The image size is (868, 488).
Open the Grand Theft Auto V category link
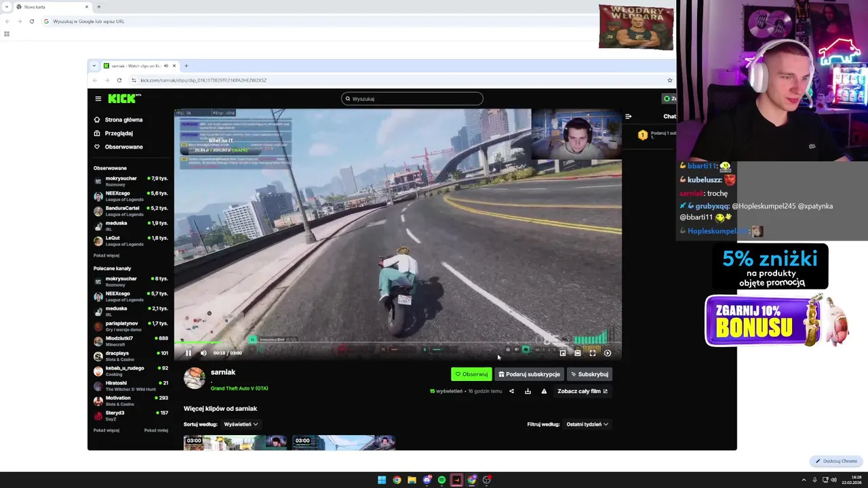tap(239, 388)
